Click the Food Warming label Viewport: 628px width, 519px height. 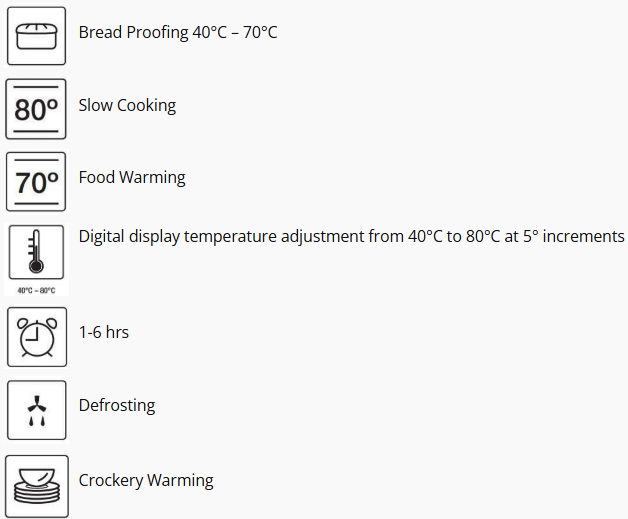coord(132,177)
